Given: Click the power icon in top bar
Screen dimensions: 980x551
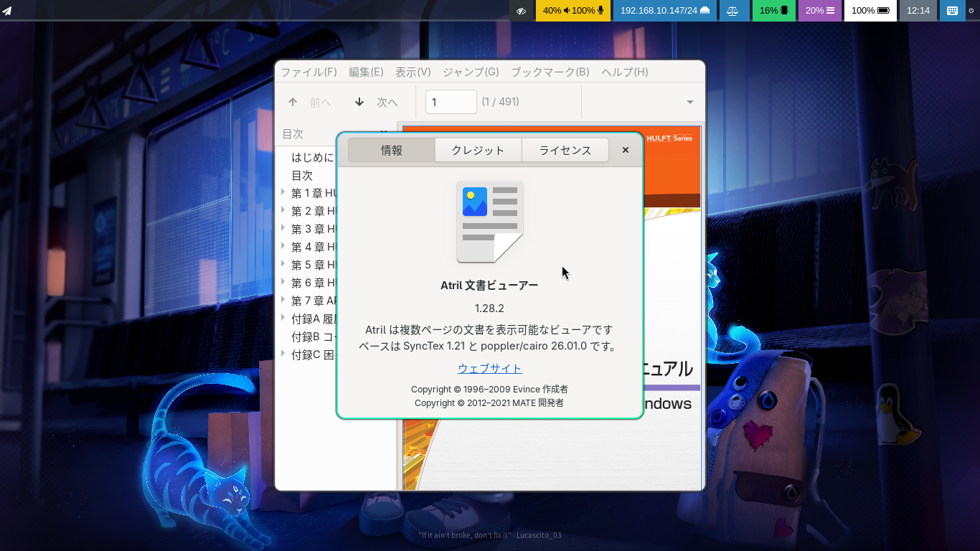Looking at the screenshot, I should click(x=973, y=11).
